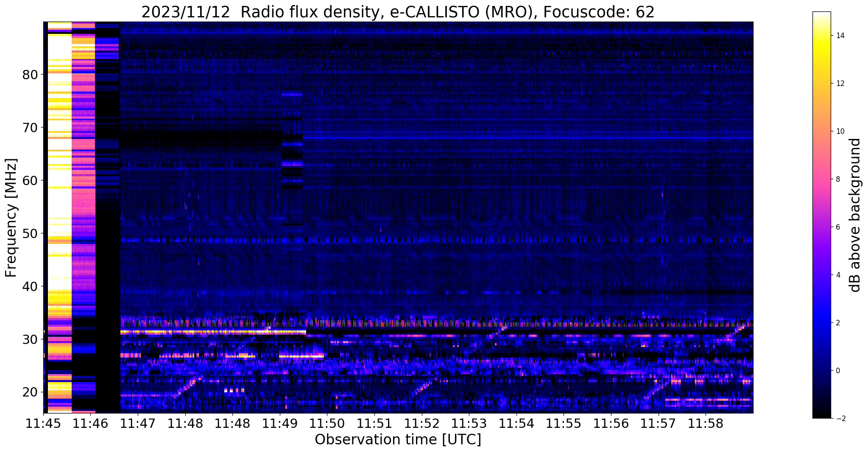This screenshot has width=868, height=452.
Task: Click the 'Observation time [UTC]' x-axis label
Action: (x=398, y=439)
